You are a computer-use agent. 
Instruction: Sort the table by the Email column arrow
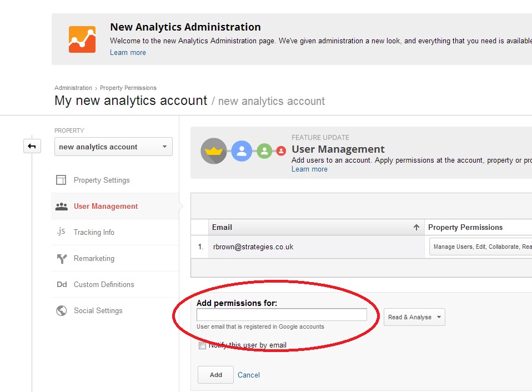(416, 227)
